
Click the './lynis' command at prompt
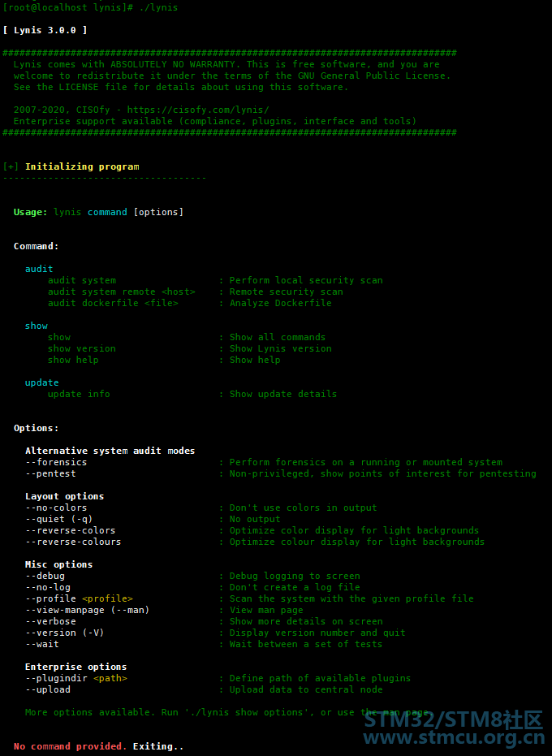158,8
